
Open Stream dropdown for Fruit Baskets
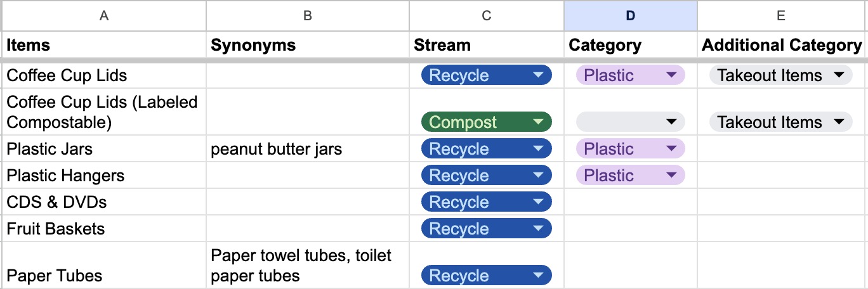pyautogui.click(x=487, y=229)
